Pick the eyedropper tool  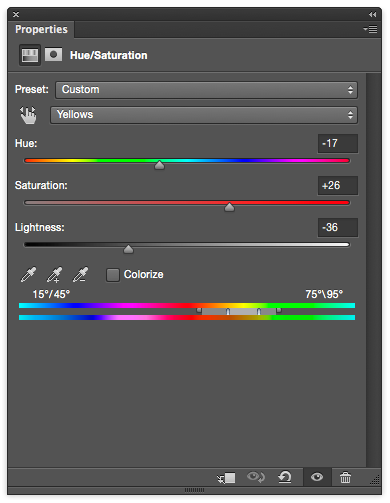(29, 274)
